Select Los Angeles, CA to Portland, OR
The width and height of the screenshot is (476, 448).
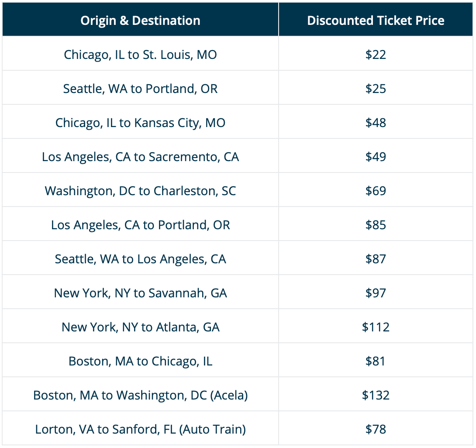coord(140,225)
